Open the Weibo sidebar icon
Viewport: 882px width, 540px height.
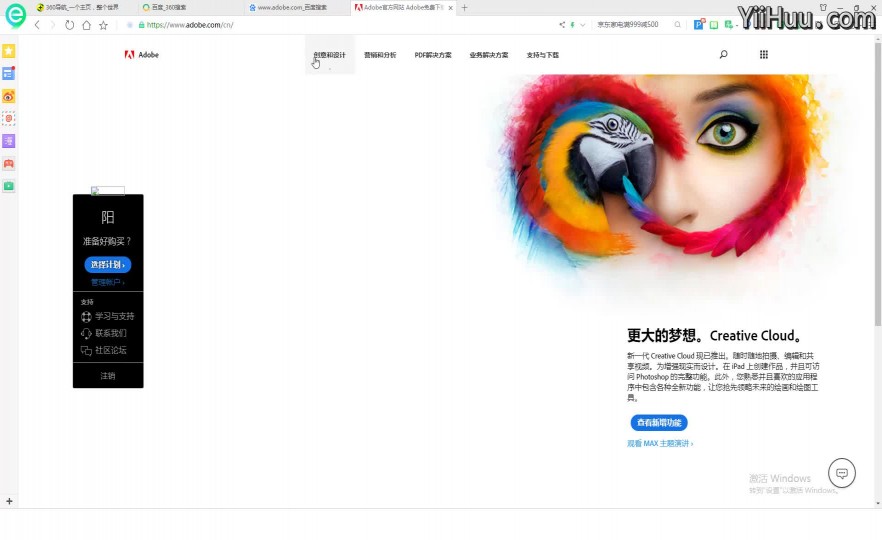click(x=8, y=96)
